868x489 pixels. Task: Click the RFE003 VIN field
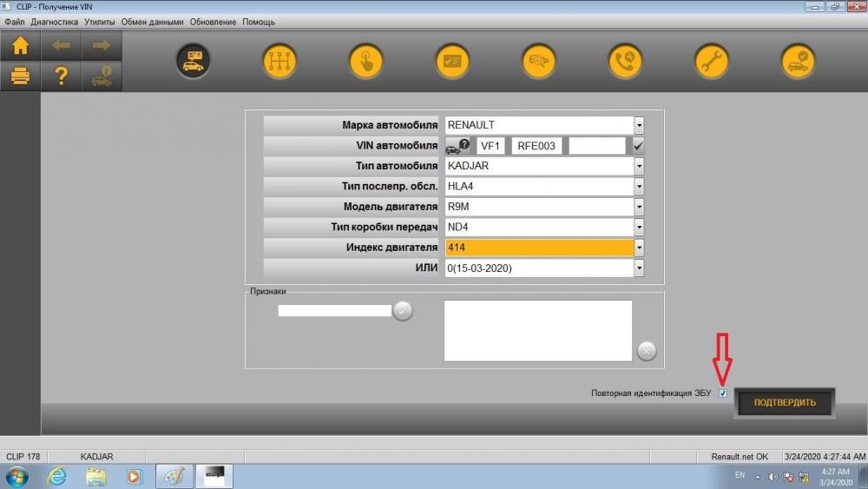coord(536,146)
